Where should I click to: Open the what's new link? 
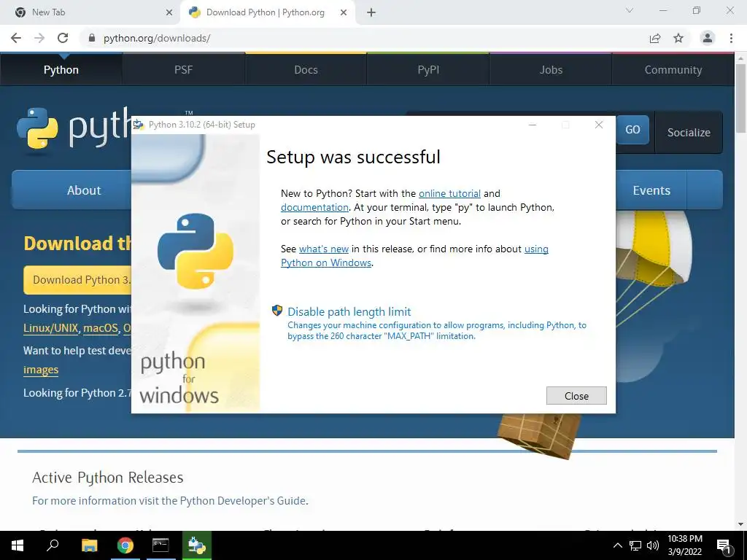[323, 249]
